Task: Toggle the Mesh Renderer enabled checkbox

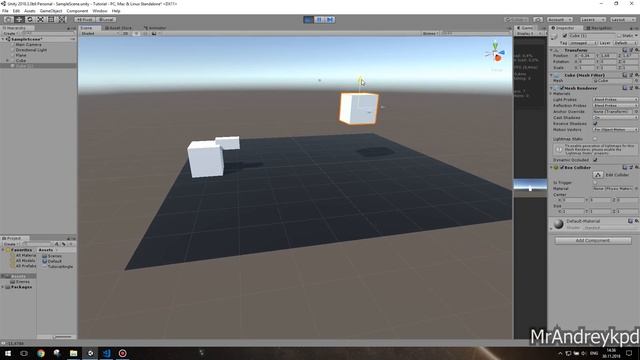Action: [x=562, y=88]
